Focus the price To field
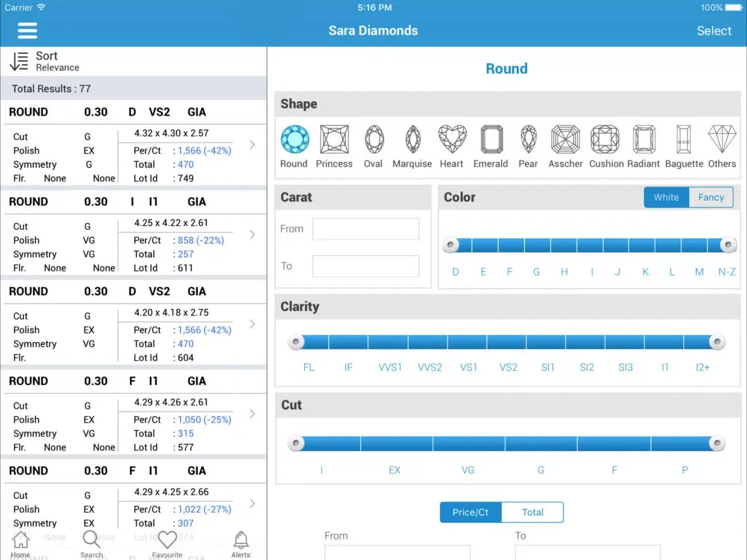 tap(587, 552)
